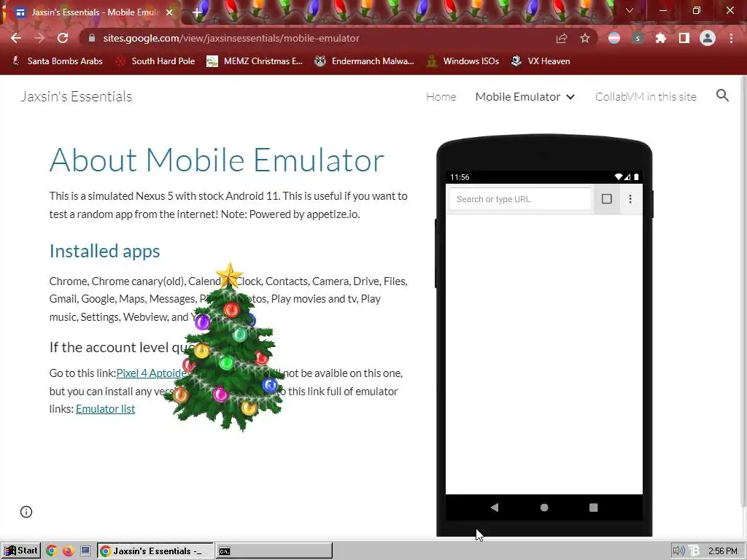
Task: Open the Windows Start button
Action: point(20,551)
